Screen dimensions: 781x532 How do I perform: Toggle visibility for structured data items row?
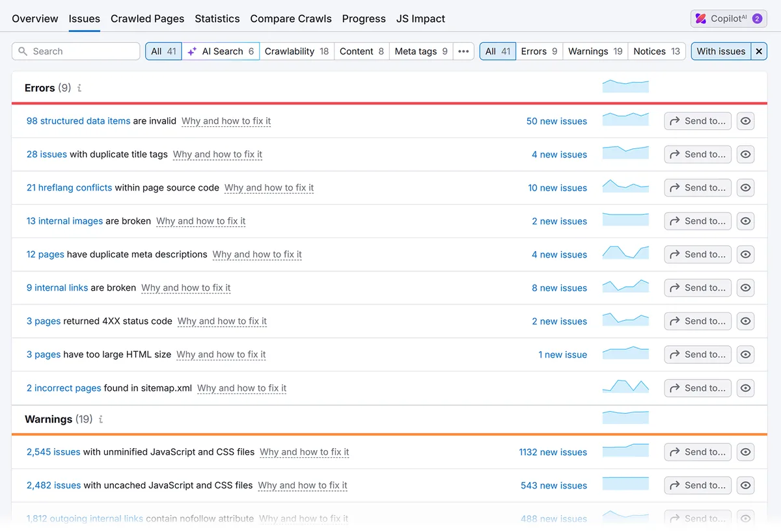[x=745, y=121]
